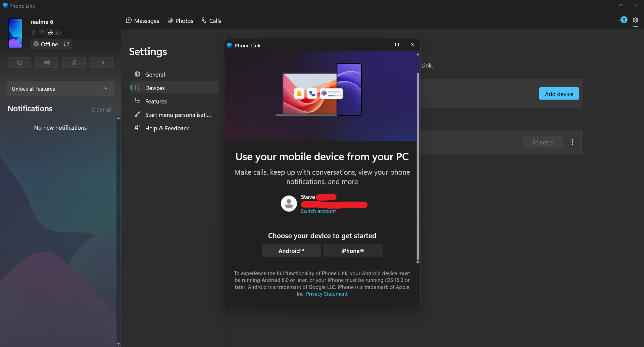The height and width of the screenshot is (347, 644).
Task: Click the battery level icon
Action: click(x=58, y=33)
